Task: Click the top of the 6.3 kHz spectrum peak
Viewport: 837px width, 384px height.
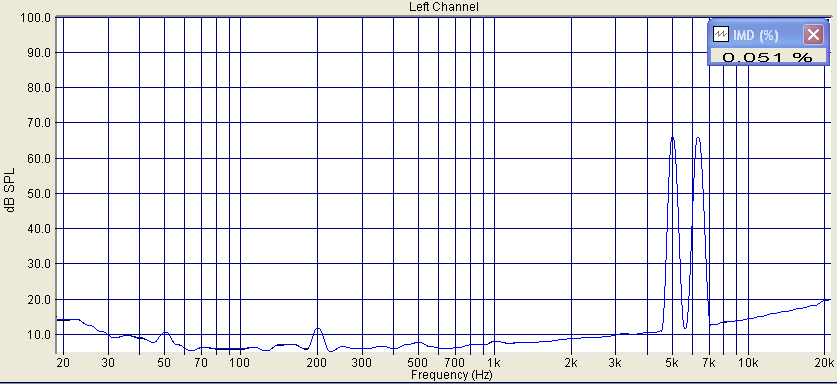Action: click(698, 138)
